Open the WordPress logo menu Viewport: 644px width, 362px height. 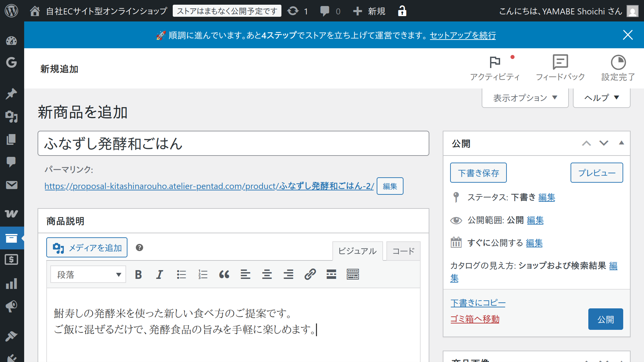11,11
